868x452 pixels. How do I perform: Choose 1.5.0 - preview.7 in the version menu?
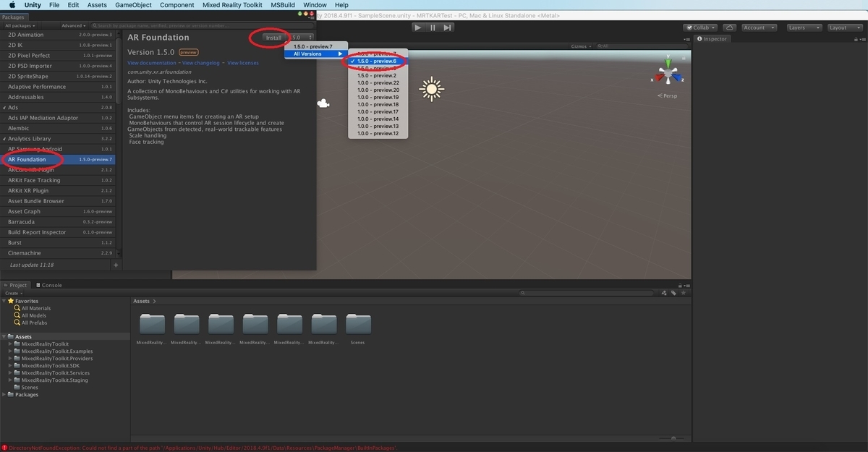click(x=317, y=46)
